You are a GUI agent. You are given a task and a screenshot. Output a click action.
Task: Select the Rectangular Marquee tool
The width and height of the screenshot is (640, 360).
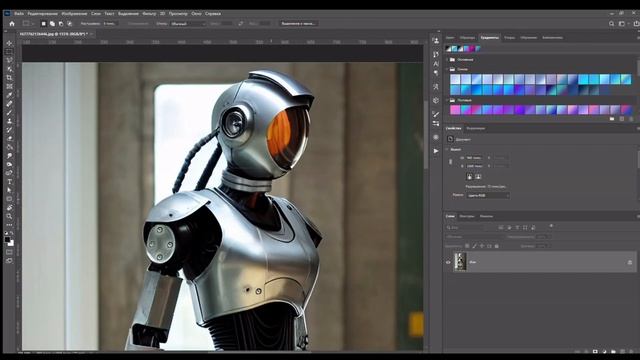point(9,52)
